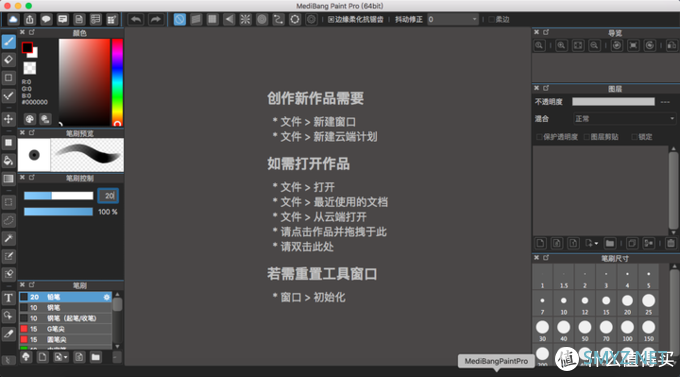This screenshot has width=680, height=377.
Task: Click Zoom In in the Navigator panel
Action: tap(561, 46)
